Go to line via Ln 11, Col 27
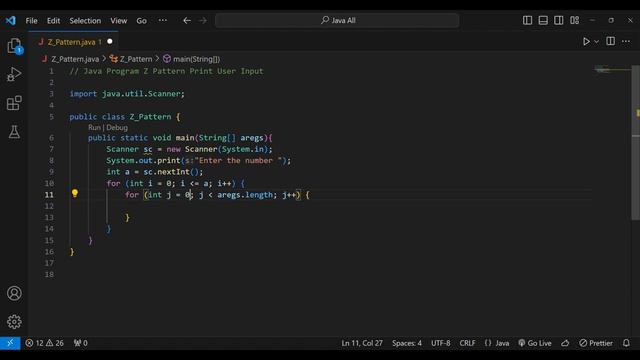 (362, 343)
